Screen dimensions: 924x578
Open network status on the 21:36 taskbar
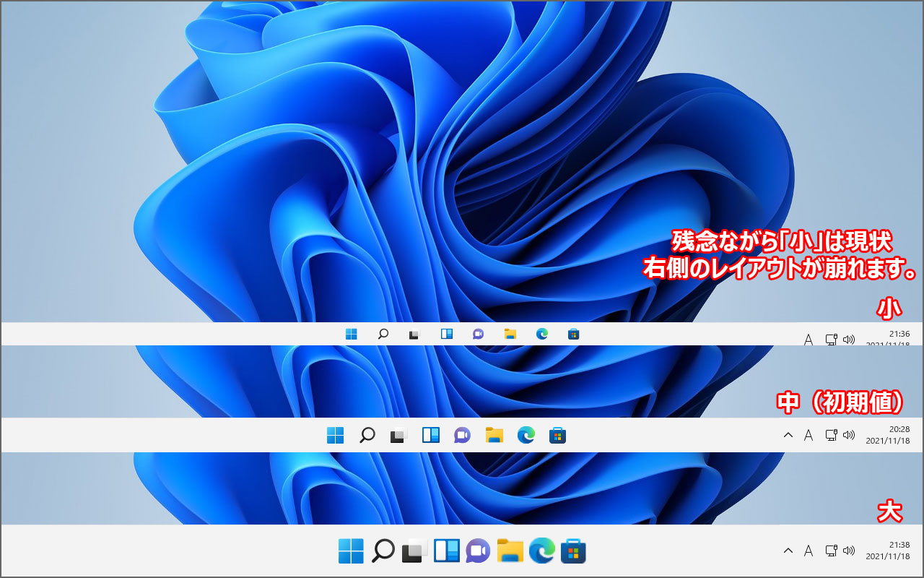[831, 339]
